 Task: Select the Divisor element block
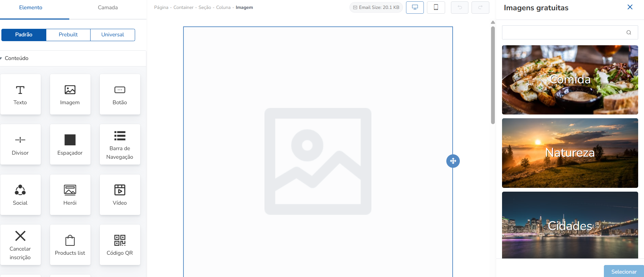[x=21, y=144]
